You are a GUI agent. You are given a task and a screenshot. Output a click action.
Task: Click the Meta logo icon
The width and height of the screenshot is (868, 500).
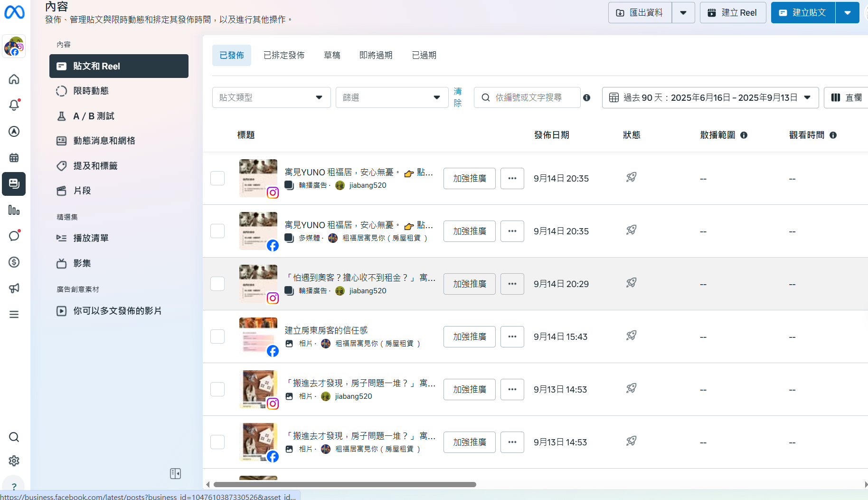tap(14, 12)
